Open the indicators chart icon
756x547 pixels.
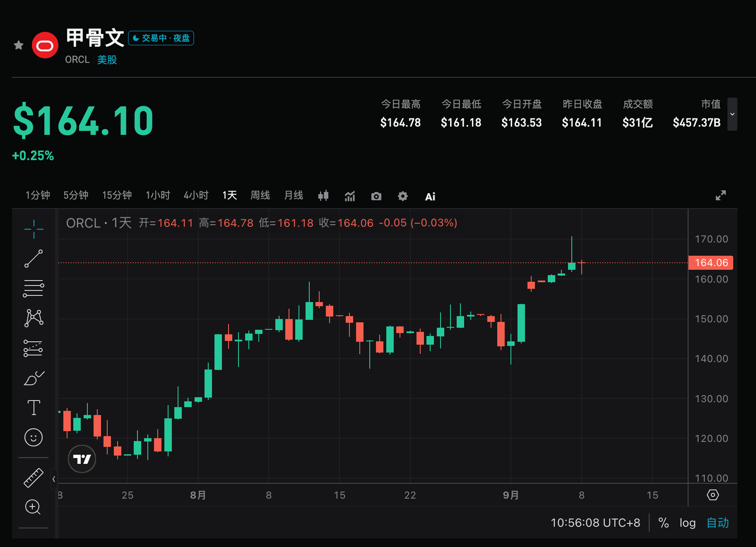point(350,196)
